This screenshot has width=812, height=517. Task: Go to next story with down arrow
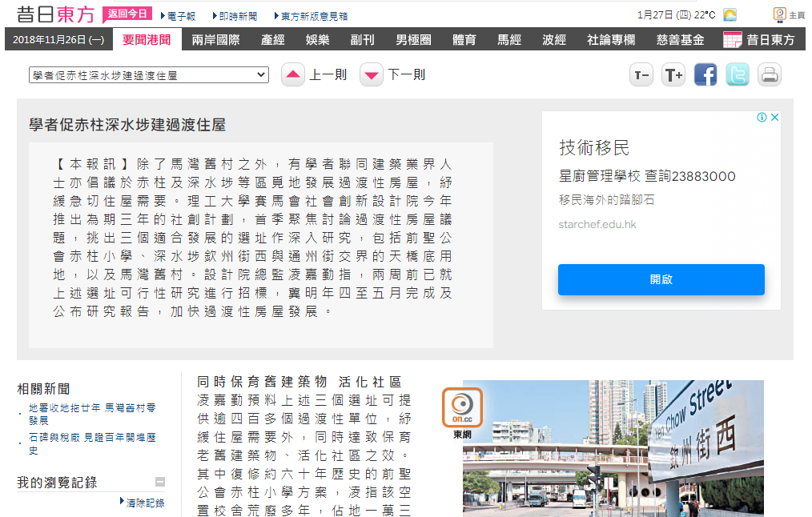372,75
